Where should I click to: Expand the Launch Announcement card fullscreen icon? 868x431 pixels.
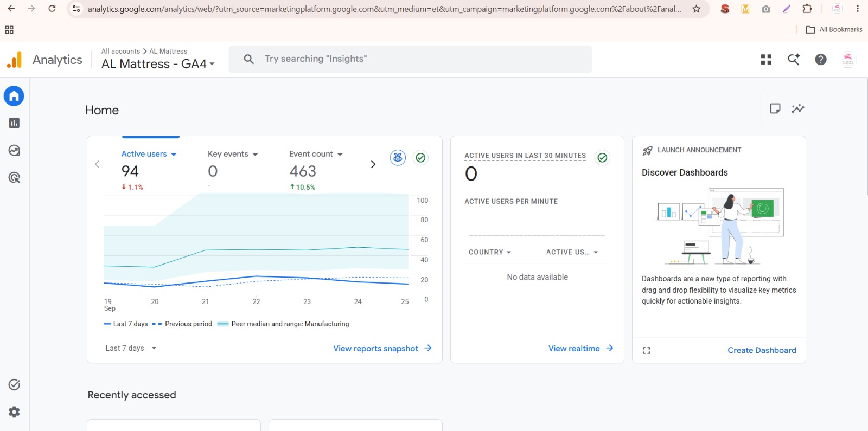click(646, 350)
